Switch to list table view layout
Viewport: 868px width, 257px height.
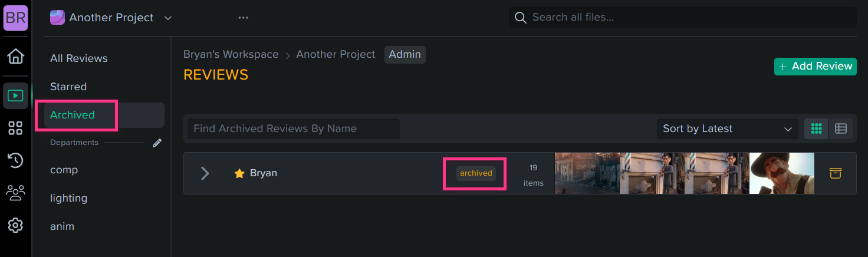841,128
